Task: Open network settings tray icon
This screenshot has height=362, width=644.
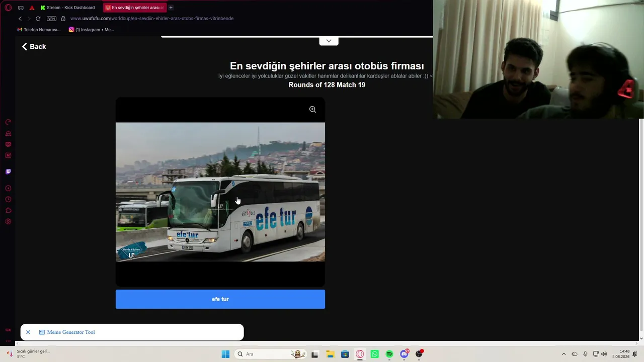Action: 596,354
